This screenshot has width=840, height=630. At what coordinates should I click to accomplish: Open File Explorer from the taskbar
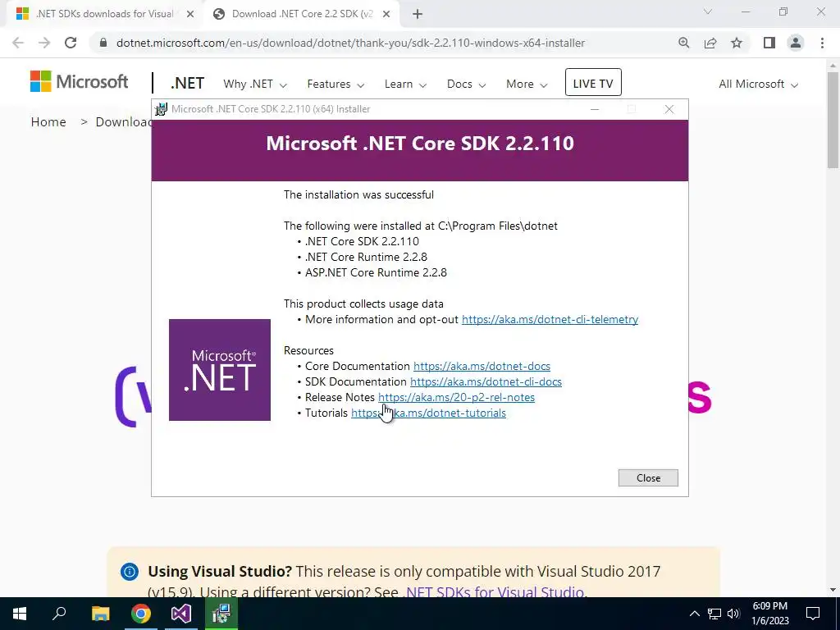[x=100, y=614]
